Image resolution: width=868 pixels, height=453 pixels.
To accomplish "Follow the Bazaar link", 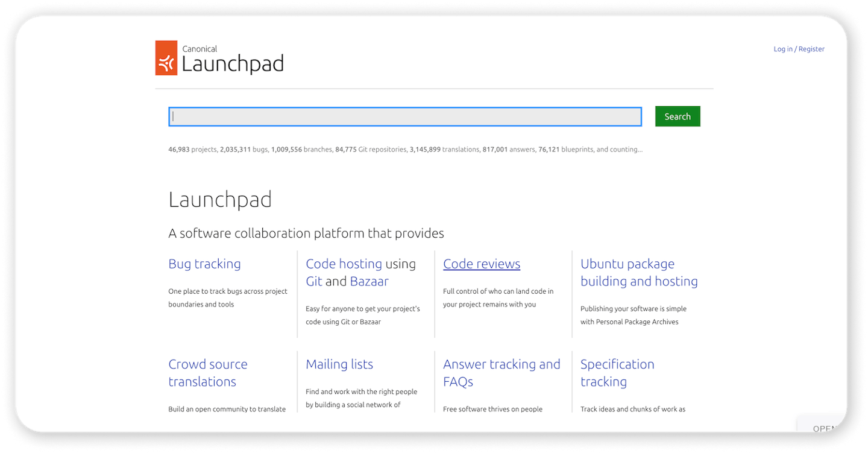I will pos(369,281).
